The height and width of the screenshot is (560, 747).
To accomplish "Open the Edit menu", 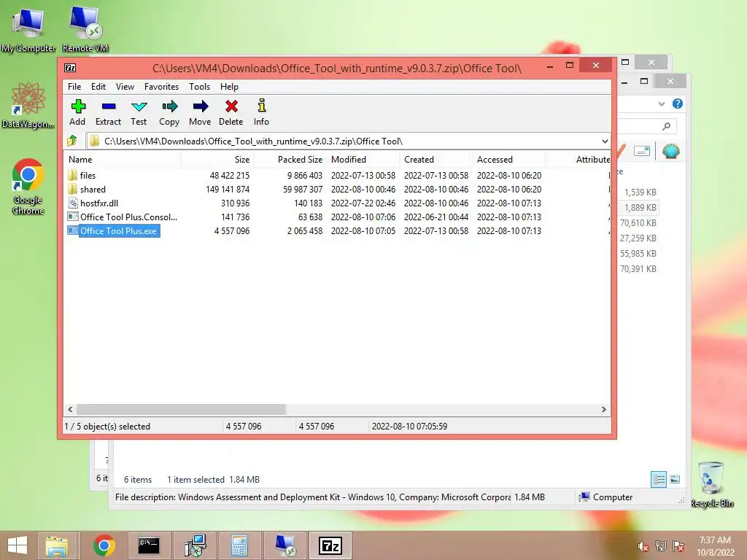I will pos(98,87).
